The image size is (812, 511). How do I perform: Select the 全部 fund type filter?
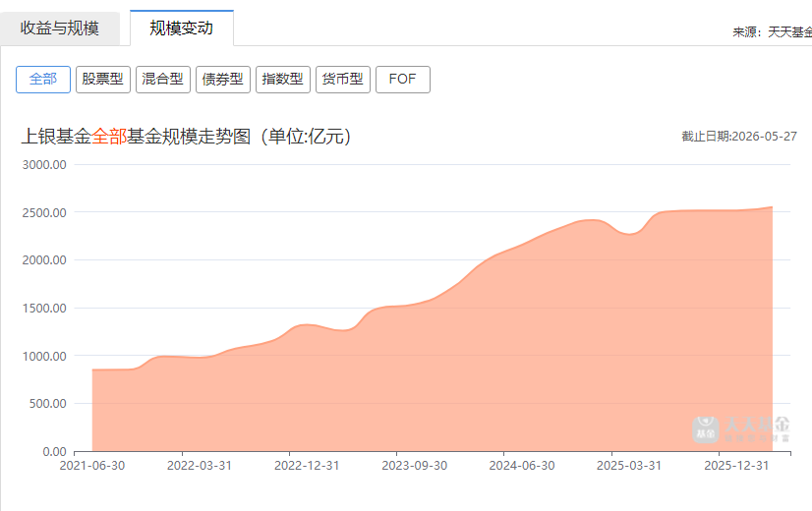point(43,80)
